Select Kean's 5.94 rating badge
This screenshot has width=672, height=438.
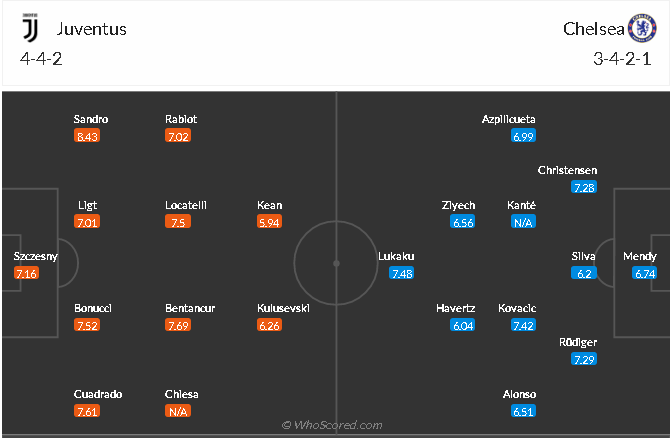point(269,222)
